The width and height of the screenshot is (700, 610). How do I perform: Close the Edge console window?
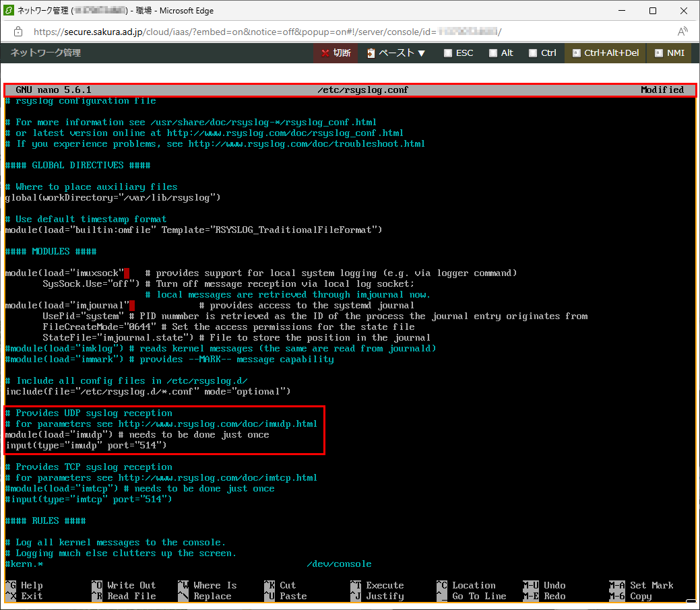pyautogui.click(x=683, y=11)
